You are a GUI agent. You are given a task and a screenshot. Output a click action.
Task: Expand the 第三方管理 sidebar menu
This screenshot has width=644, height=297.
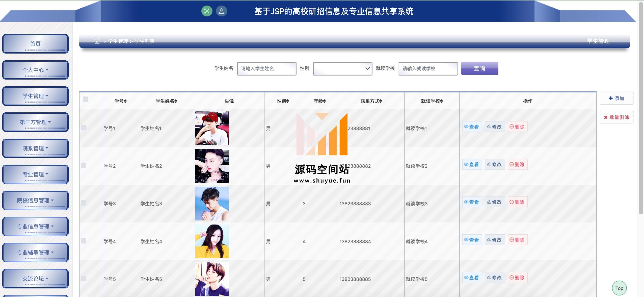pyautogui.click(x=35, y=122)
